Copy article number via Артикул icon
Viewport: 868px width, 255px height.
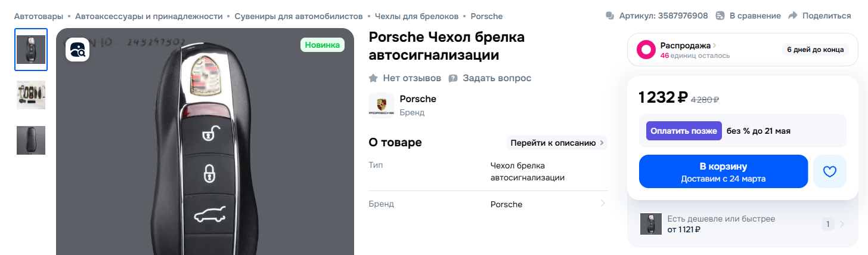click(x=609, y=16)
